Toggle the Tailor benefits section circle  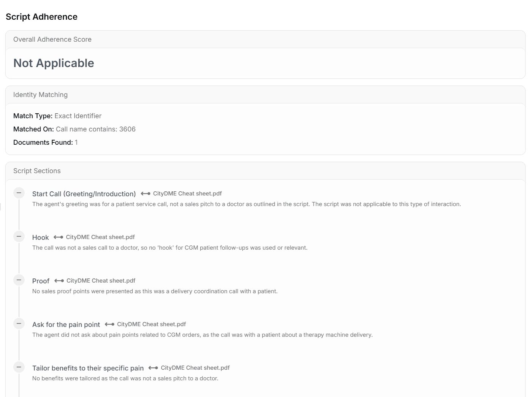pyautogui.click(x=19, y=367)
